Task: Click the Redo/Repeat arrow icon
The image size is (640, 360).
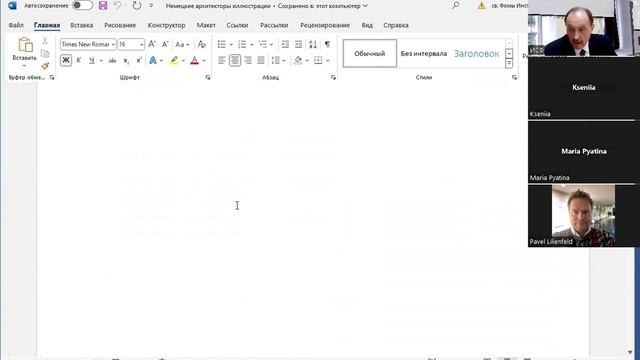Action: click(x=137, y=6)
